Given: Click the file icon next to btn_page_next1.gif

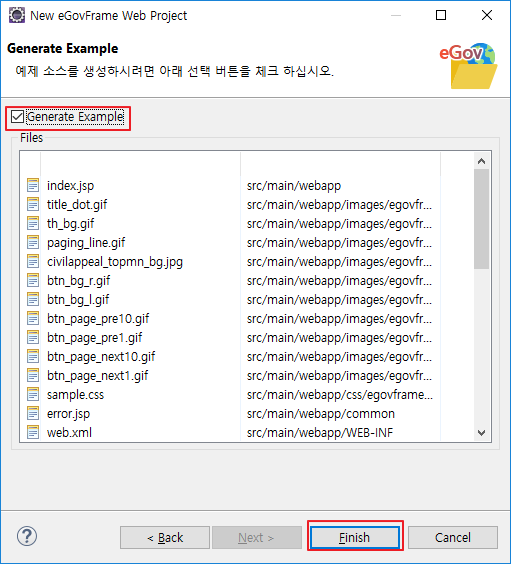Looking at the screenshot, I should tap(33, 376).
